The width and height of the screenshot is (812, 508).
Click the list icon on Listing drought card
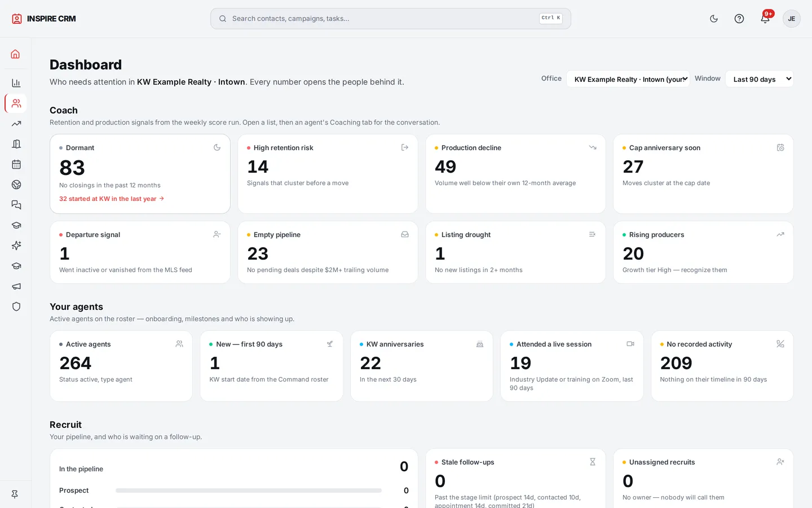593,234
